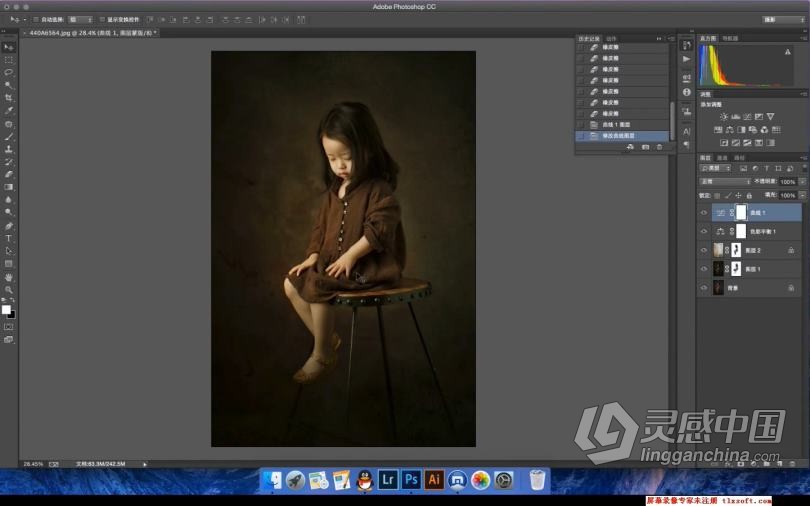The width and height of the screenshot is (810, 506).
Task: Hide the Curves 1 layer
Action: coord(704,213)
